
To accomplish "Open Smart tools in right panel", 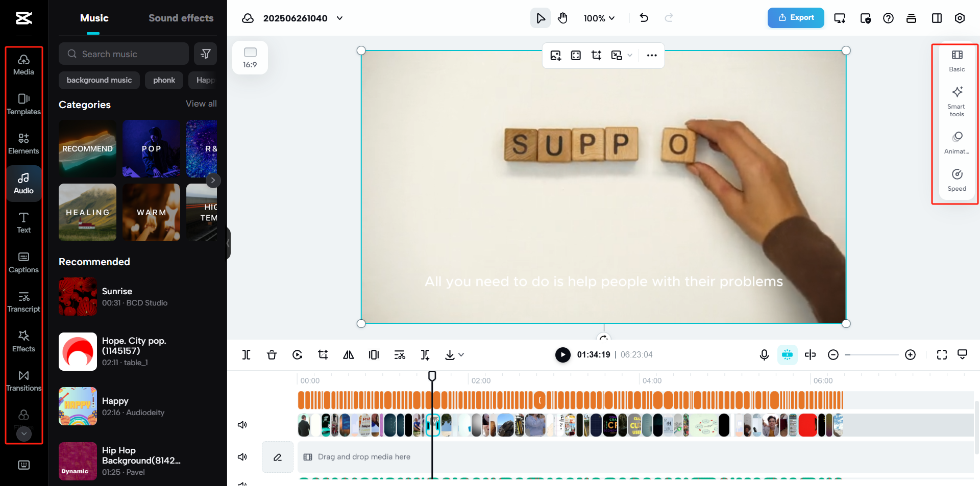I will [x=957, y=101].
